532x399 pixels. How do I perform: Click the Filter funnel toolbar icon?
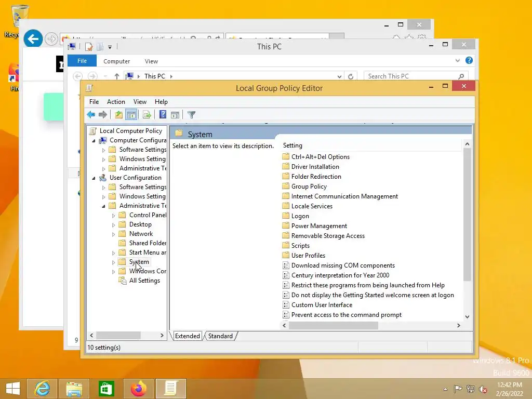tap(191, 115)
